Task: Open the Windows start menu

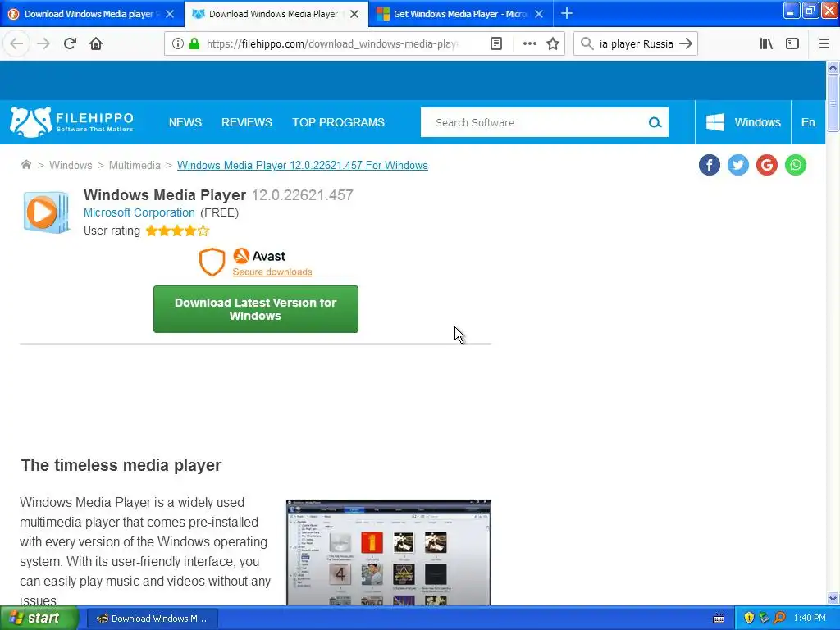Action: pyautogui.click(x=39, y=618)
